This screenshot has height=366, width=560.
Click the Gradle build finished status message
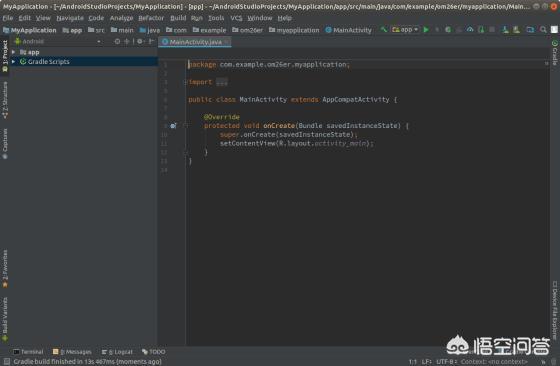pos(87,361)
